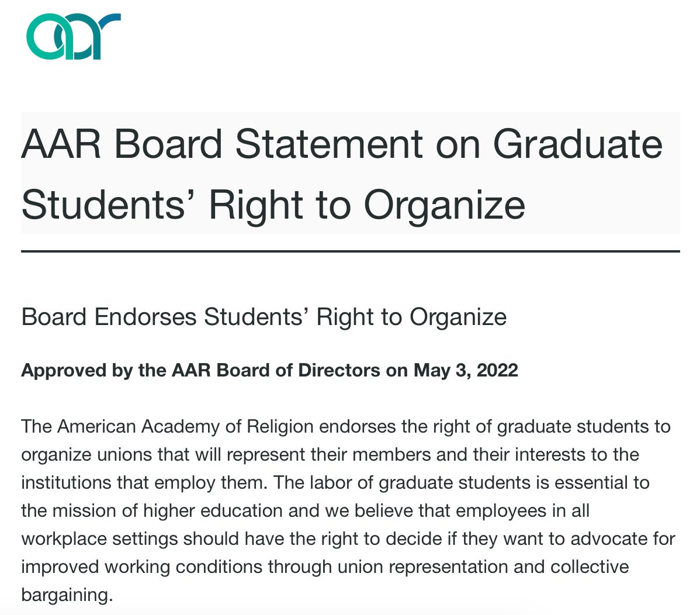This screenshot has height=615, width=700.
Task: Click the word 'bargaining.' at the paragraph end
Action: pyautogui.click(x=67, y=595)
